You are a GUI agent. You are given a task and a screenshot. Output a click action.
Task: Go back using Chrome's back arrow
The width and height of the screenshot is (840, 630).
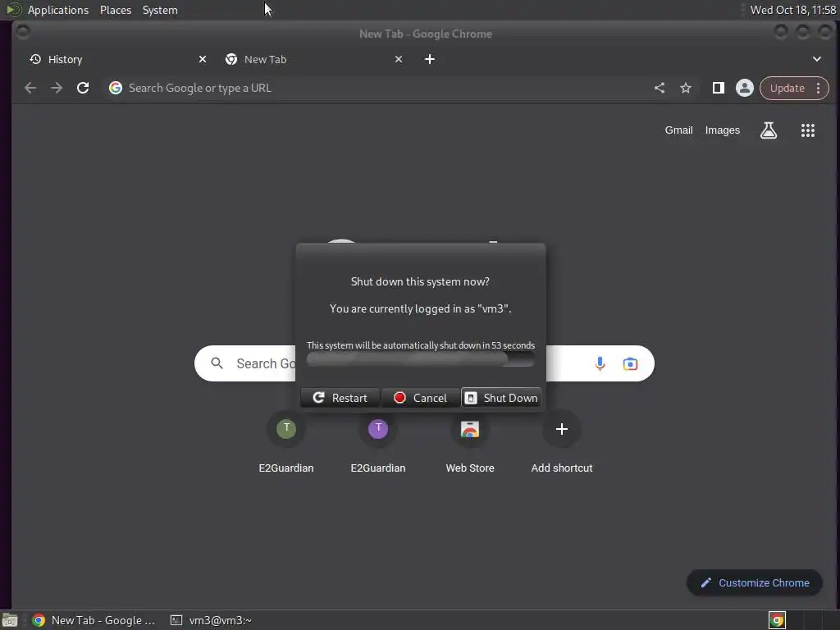point(30,88)
